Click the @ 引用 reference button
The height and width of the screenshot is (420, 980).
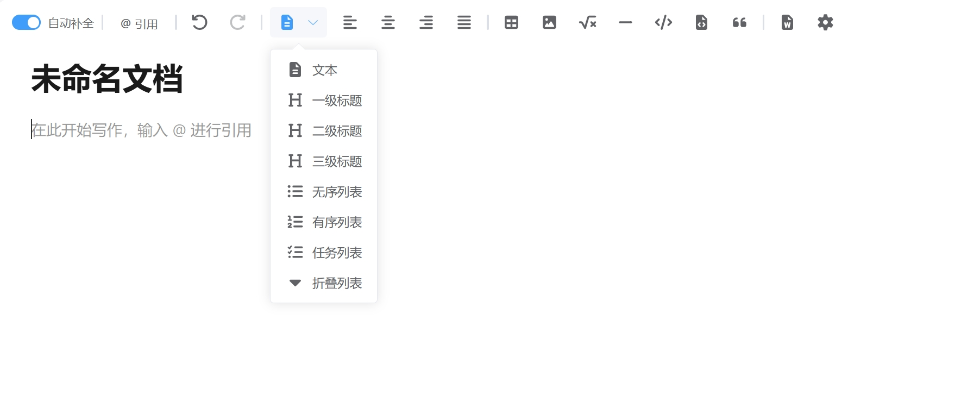pyautogui.click(x=139, y=23)
